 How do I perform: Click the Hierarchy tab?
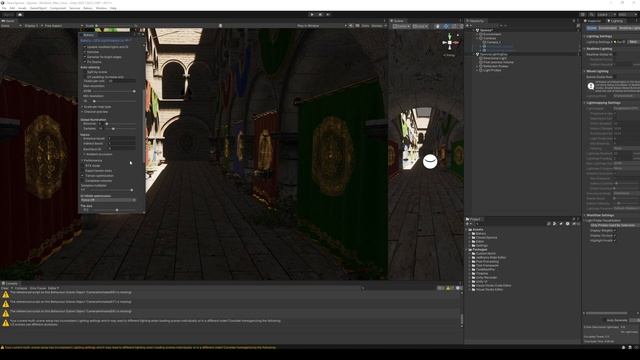[x=476, y=21]
